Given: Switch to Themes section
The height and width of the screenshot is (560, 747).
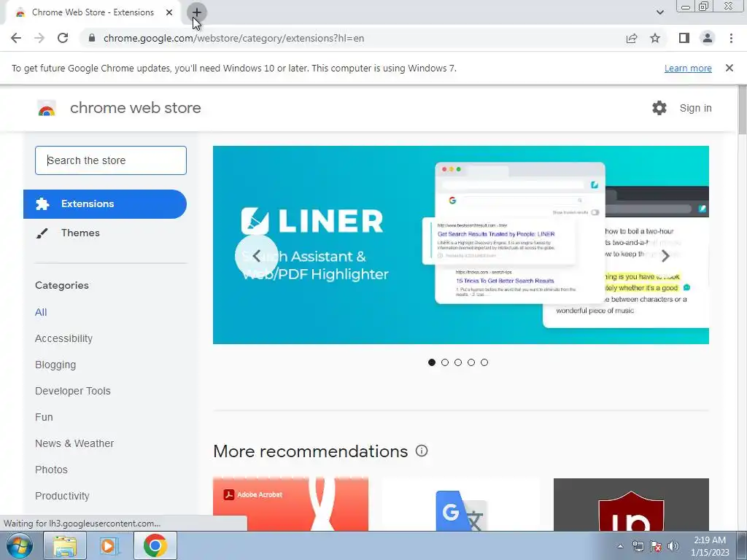Looking at the screenshot, I should (x=80, y=233).
